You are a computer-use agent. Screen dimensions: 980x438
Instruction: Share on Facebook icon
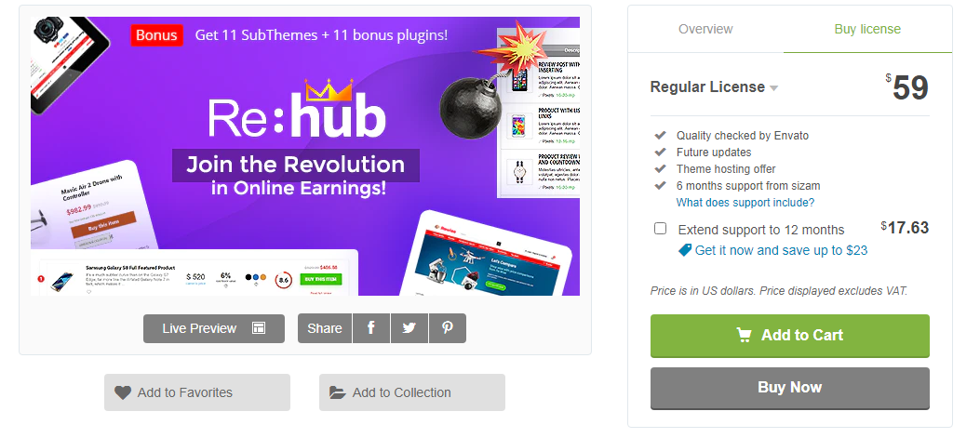[x=370, y=328]
